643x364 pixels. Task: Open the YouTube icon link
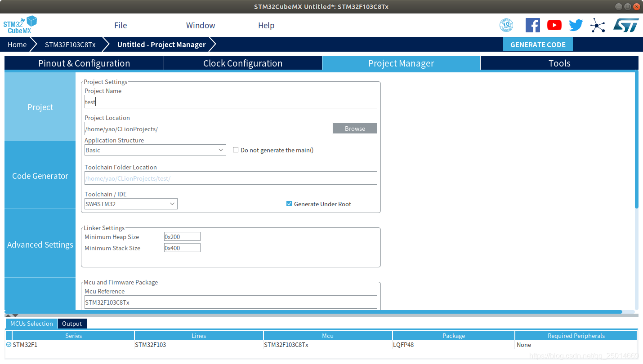[554, 25]
